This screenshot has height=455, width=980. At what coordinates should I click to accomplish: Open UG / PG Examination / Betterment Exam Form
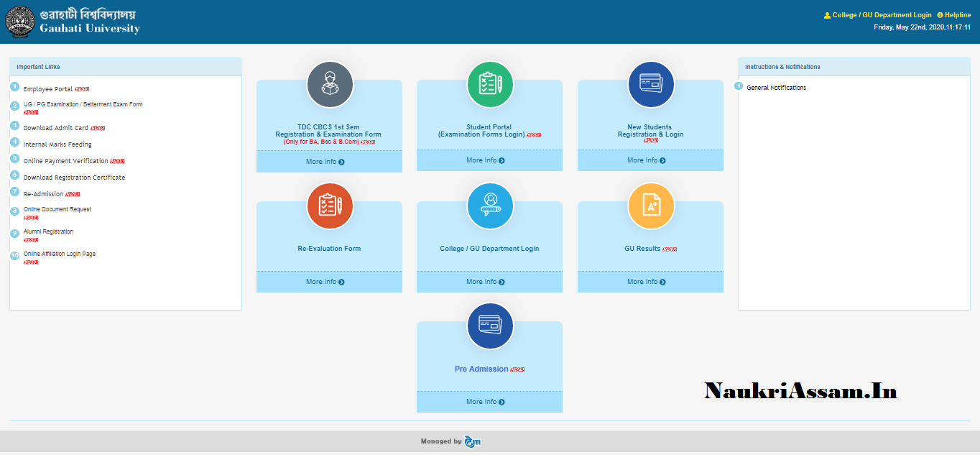tap(83, 104)
